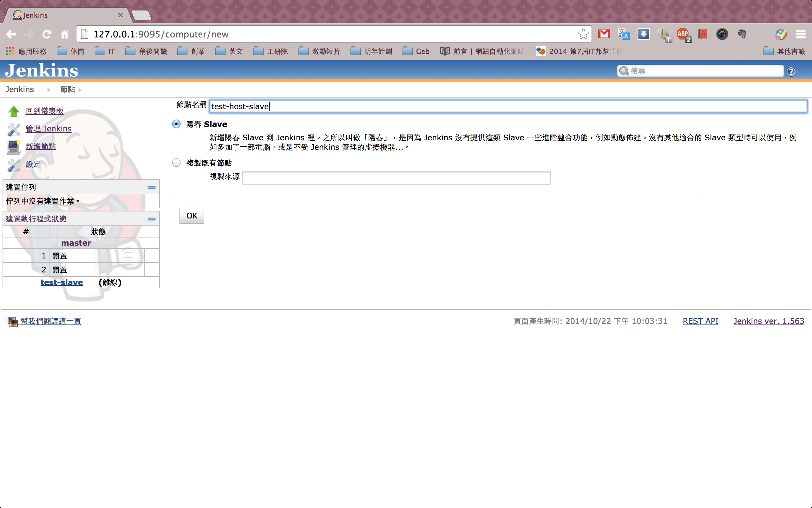Viewport: 812px width, 508px height.
Task: Click the tools icon beside 設定
Action: coord(14,165)
